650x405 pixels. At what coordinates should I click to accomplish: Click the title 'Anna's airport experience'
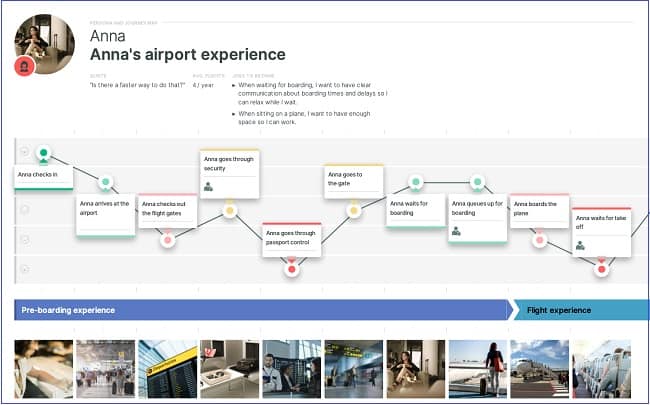click(x=188, y=54)
